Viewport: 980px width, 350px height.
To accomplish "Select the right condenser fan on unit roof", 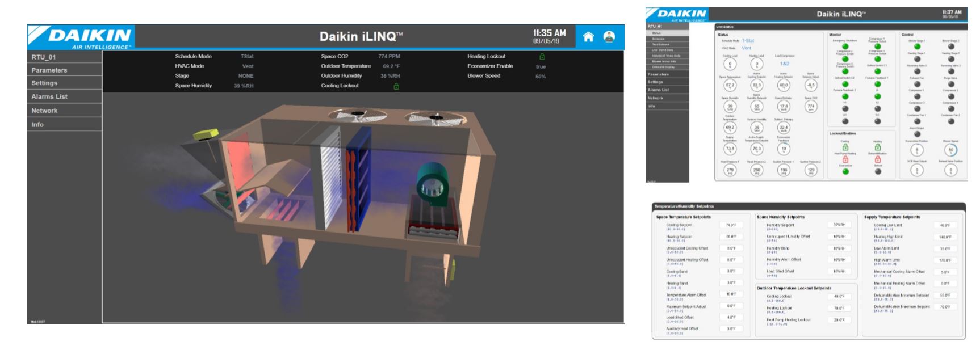I will [435, 117].
